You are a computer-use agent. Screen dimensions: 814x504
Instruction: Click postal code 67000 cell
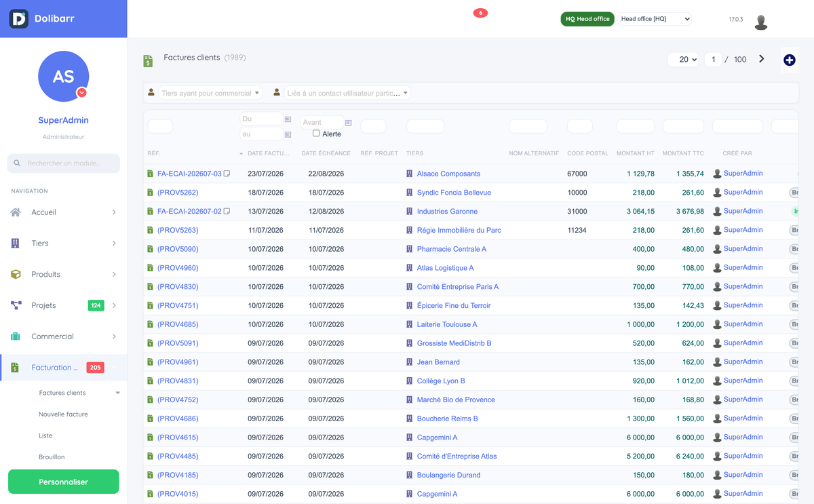[577, 174]
